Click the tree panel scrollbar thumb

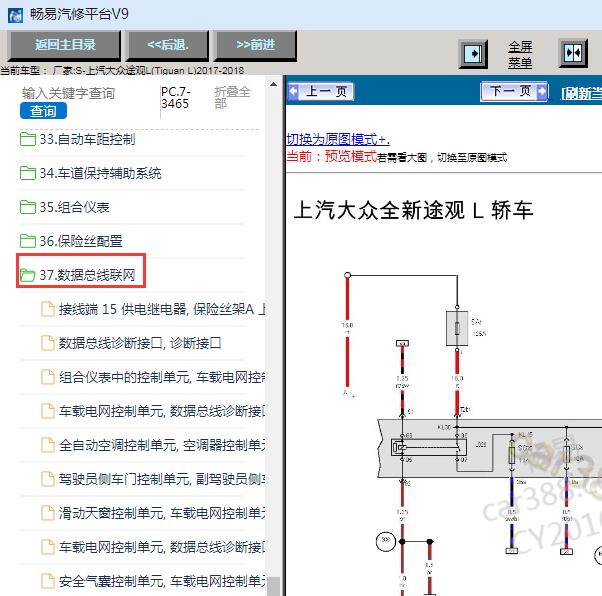[273, 586]
